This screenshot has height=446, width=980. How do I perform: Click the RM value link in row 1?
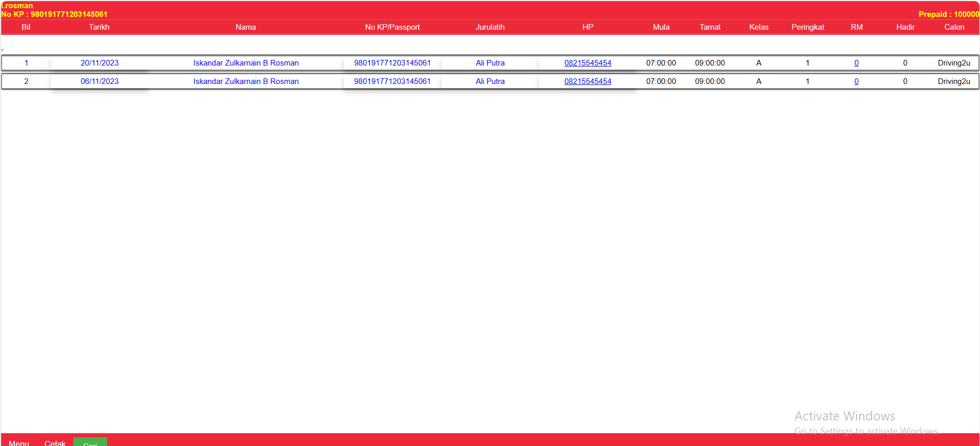[856, 63]
